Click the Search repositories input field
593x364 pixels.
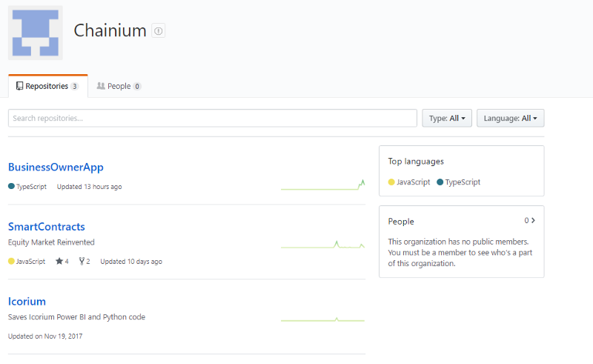pyautogui.click(x=213, y=118)
